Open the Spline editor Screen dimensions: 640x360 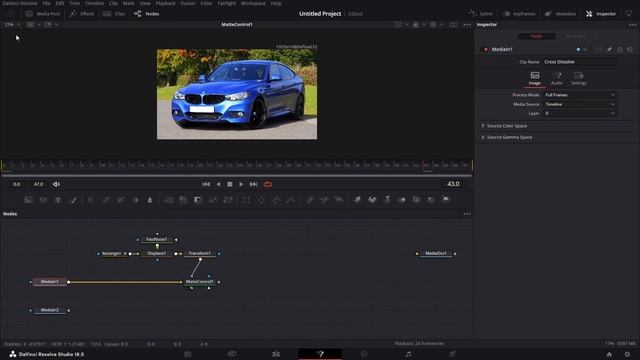click(x=480, y=14)
